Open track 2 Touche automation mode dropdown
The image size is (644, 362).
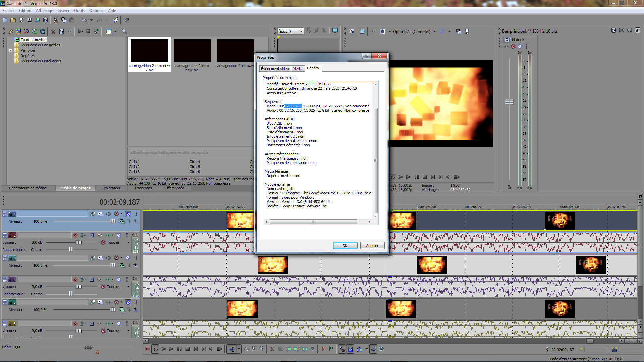click(128, 242)
